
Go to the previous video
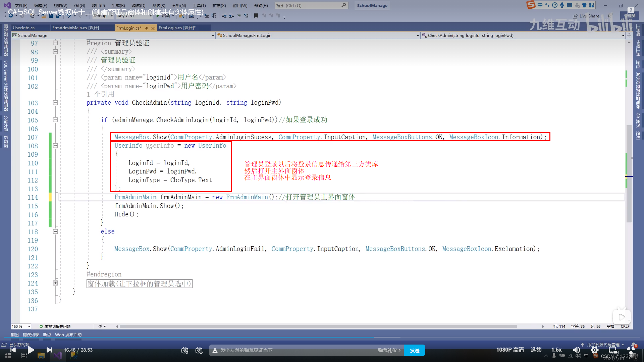pos(13,350)
